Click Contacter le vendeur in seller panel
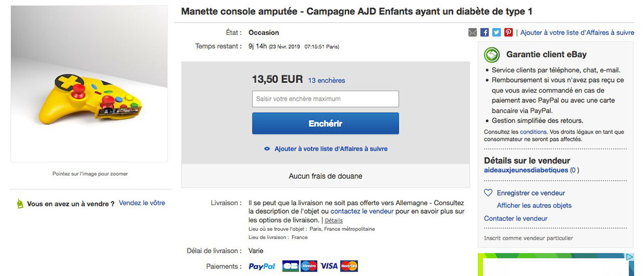 tap(516, 219)
